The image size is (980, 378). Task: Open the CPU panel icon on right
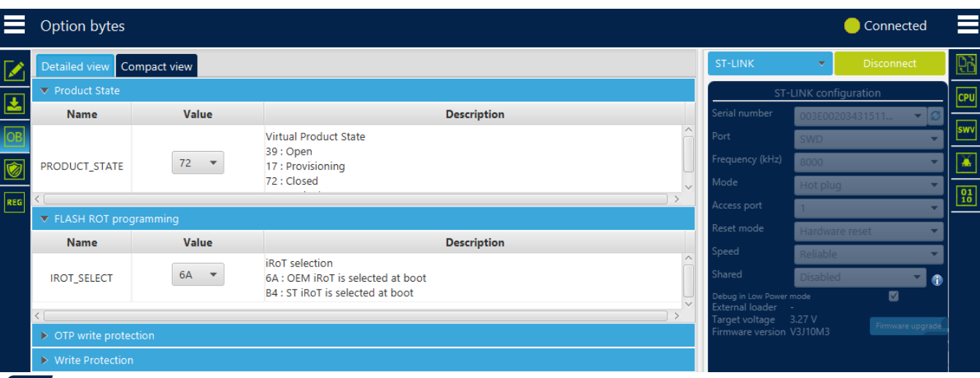pyautogui.click(x=966, y=97)
